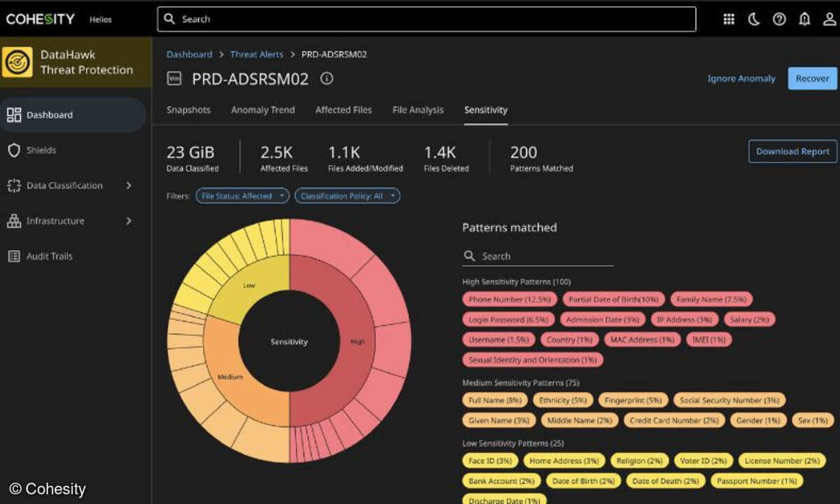Screen dimensions: 840x504
Task: Select the Social Security Number (3%) chip
Action: (729, 400)
